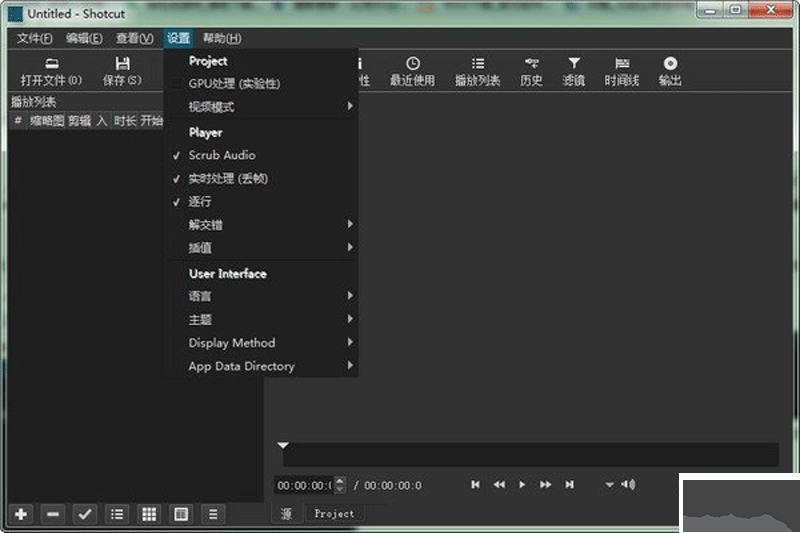The height and width of the screenshot is (533, 800).
Task: Open the 文件(F) menu
Action: 35,39
